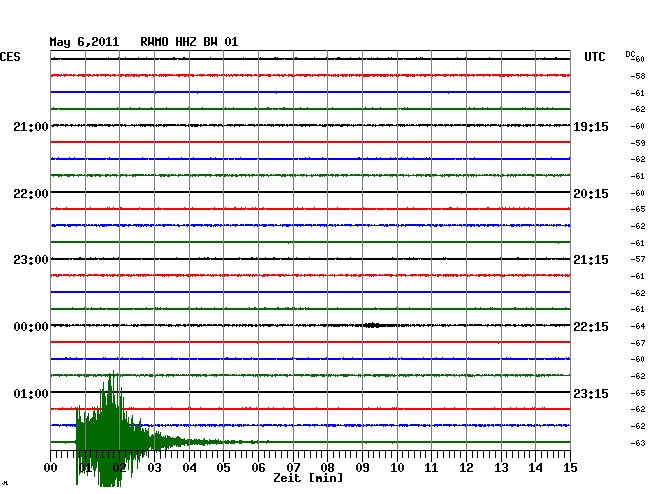650x494 pixels.
Task: Click minute 00 on the time axis
Action: (x=51, y=468)
